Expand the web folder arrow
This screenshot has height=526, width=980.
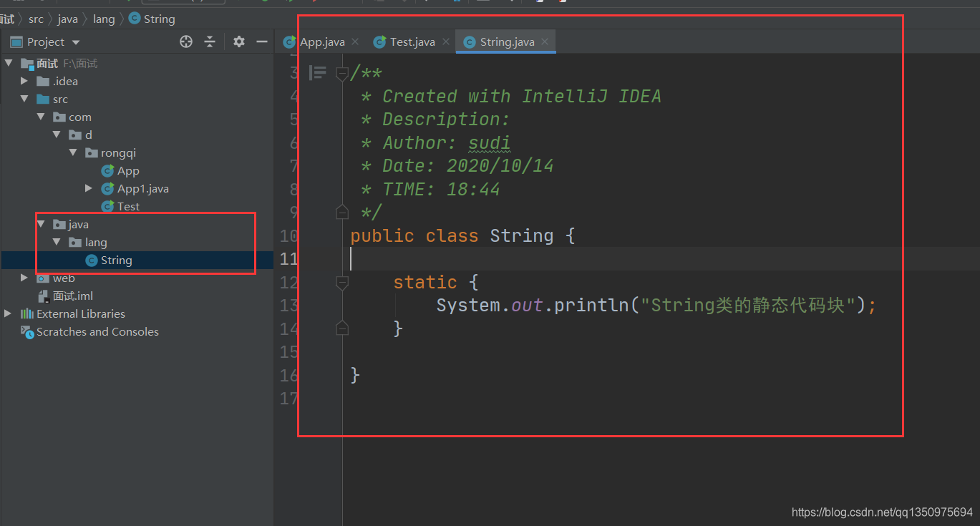pyautogui.click(x=24, y=278)
